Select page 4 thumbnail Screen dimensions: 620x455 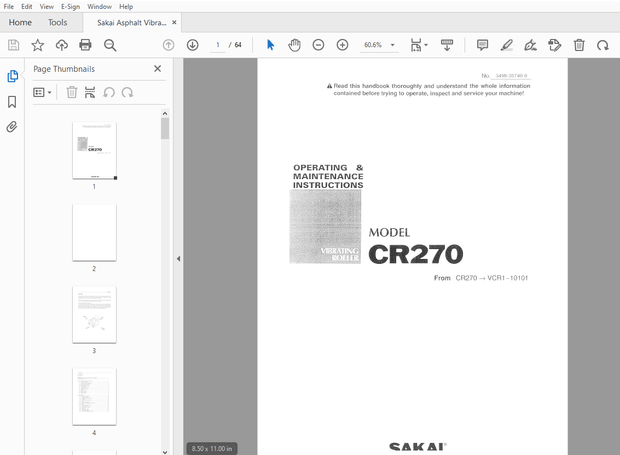[x=95, y=397]
